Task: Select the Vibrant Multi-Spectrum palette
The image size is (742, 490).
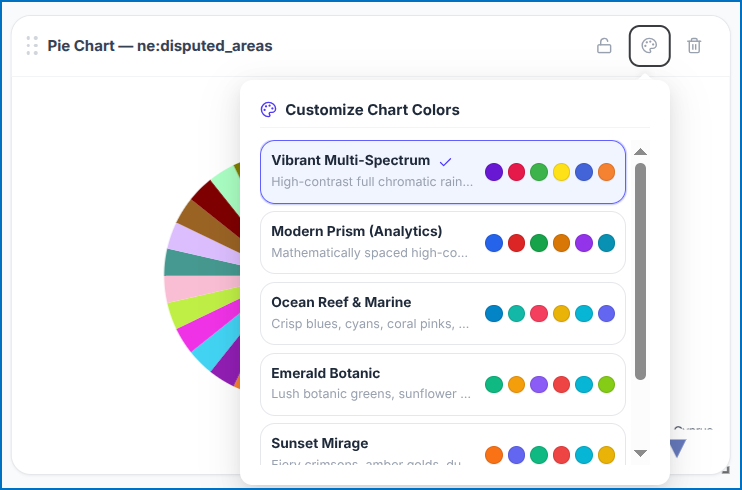Action: coord(442,172)
